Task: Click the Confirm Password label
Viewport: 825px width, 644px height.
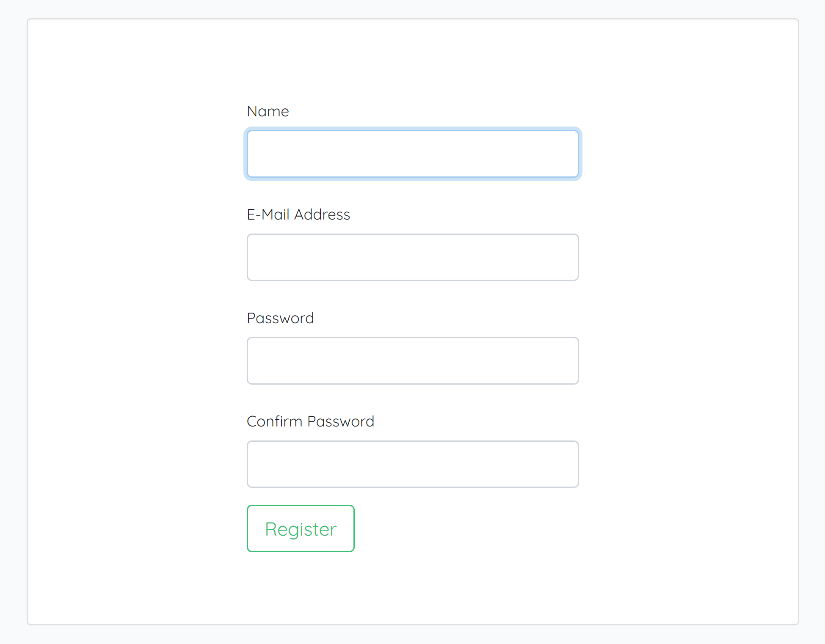Action: [310, 421]
